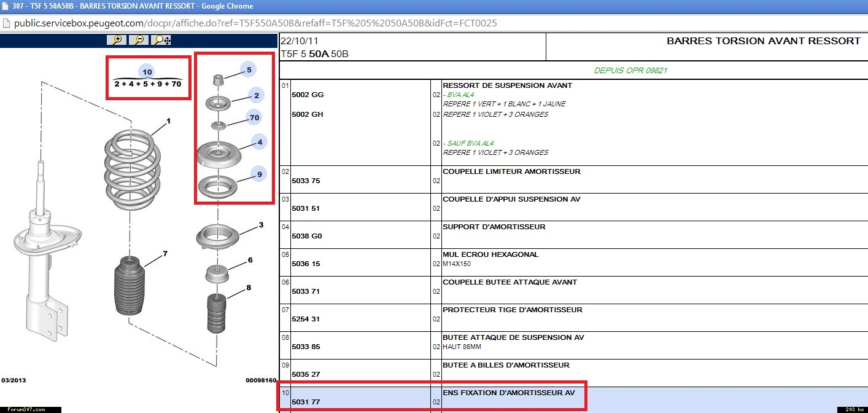This screenshot has width=868, height=413.
Task: Select callout bubble 4 next to the damper support
Action: [x=260, y=142]
